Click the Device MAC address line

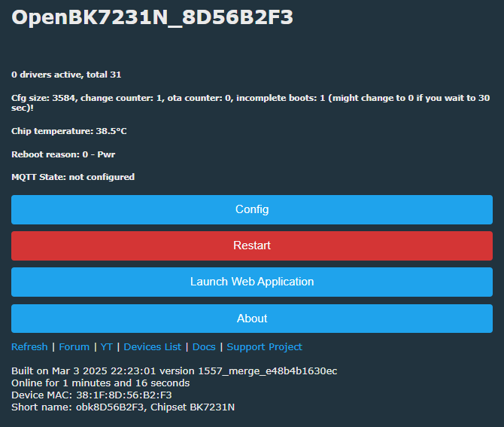click(x=92, y=395)
